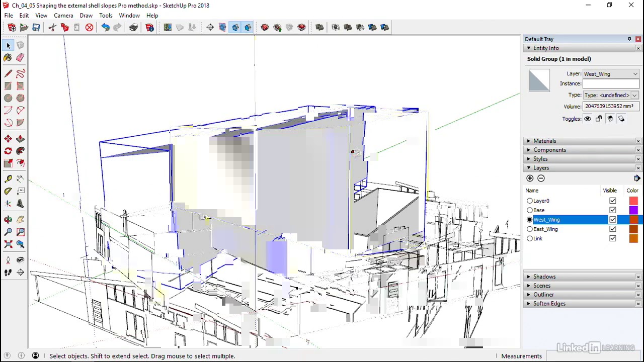The height and width of the screenshot is (362, 644).
Task: Open the View menu
Action: coord(41,16)
